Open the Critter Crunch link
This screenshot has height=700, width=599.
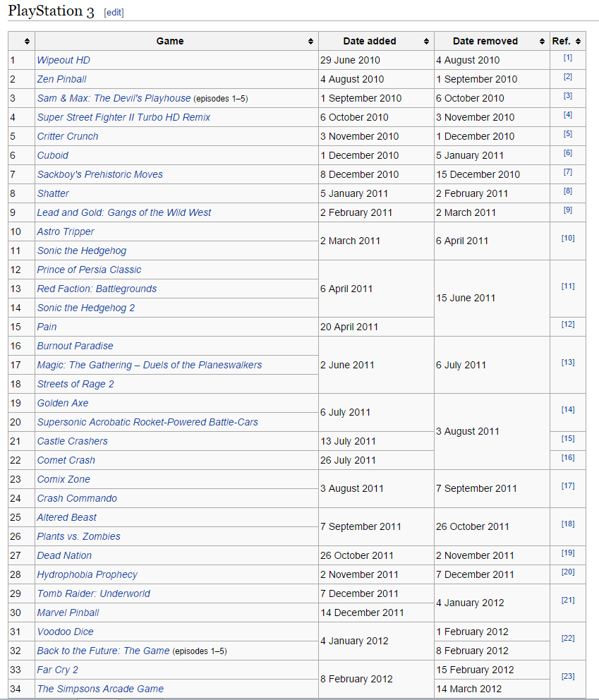[68, 137]
